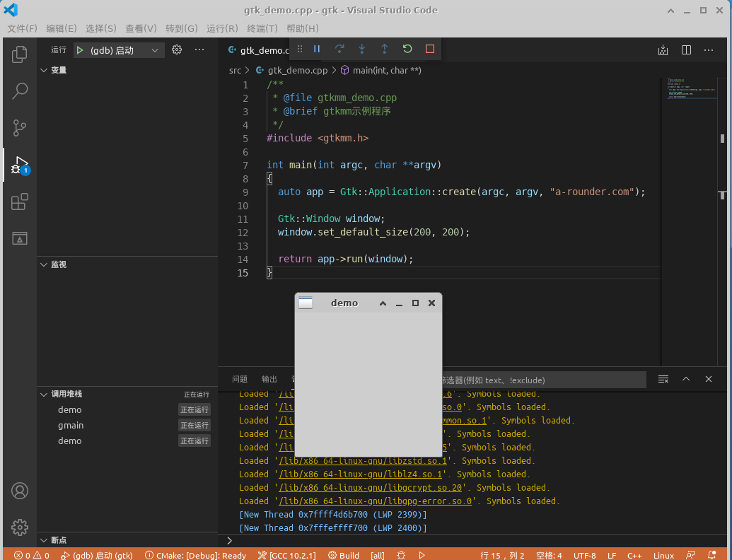Open the 运行(R) menu
Viewport: 732px width, 560px height.
[222, 28]
